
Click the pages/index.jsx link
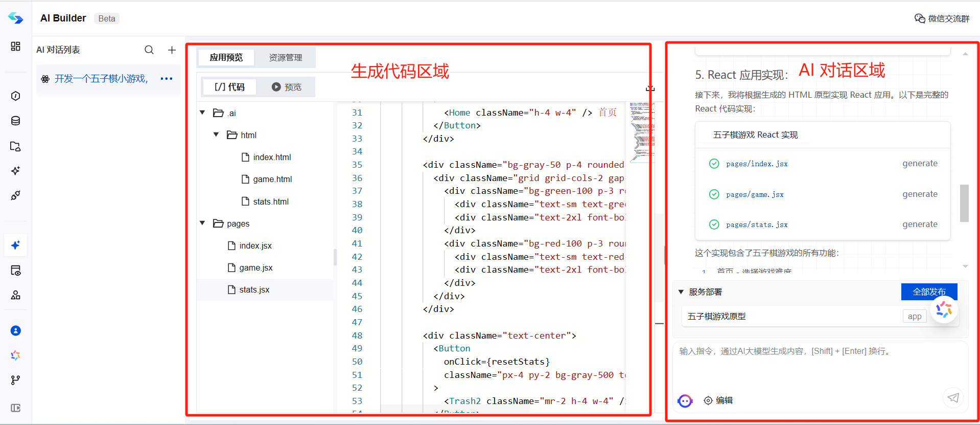point(757,164)
